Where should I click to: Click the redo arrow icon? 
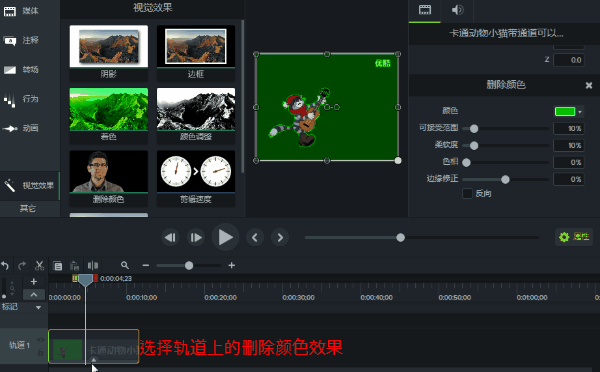22,265
